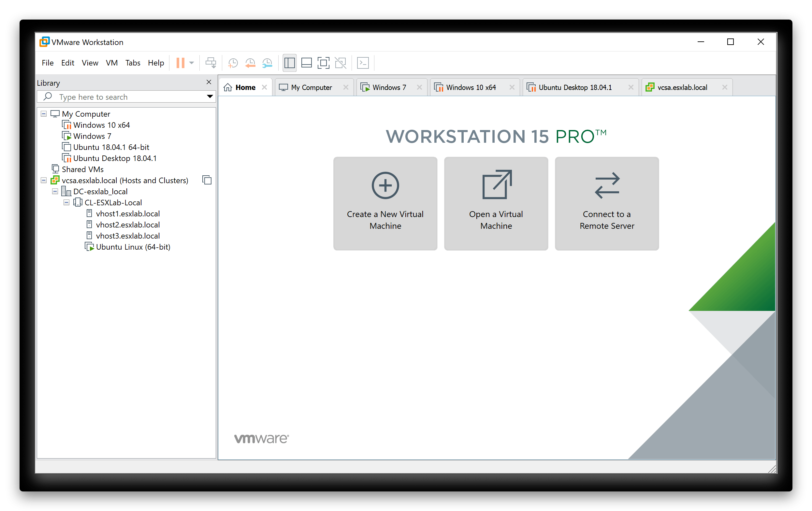Open the Edit menu

(67, 63)
